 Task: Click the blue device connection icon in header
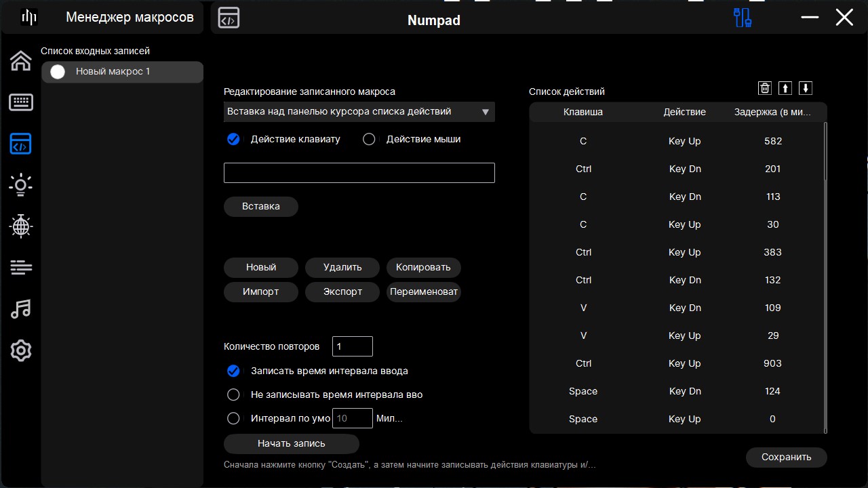743,18
